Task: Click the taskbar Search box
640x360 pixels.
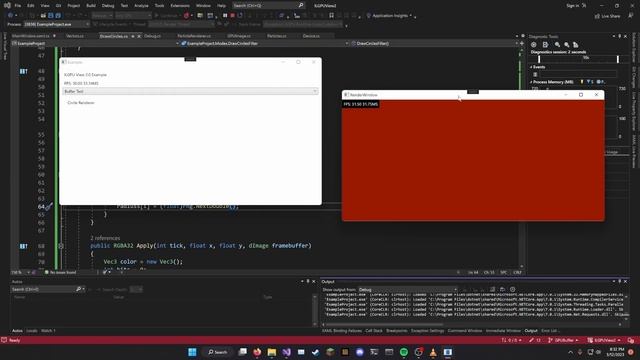Action: coord(218,352)
